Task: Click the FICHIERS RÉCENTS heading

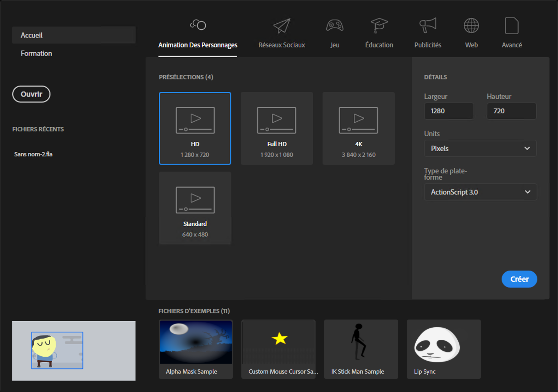Action: pos(38,129)
